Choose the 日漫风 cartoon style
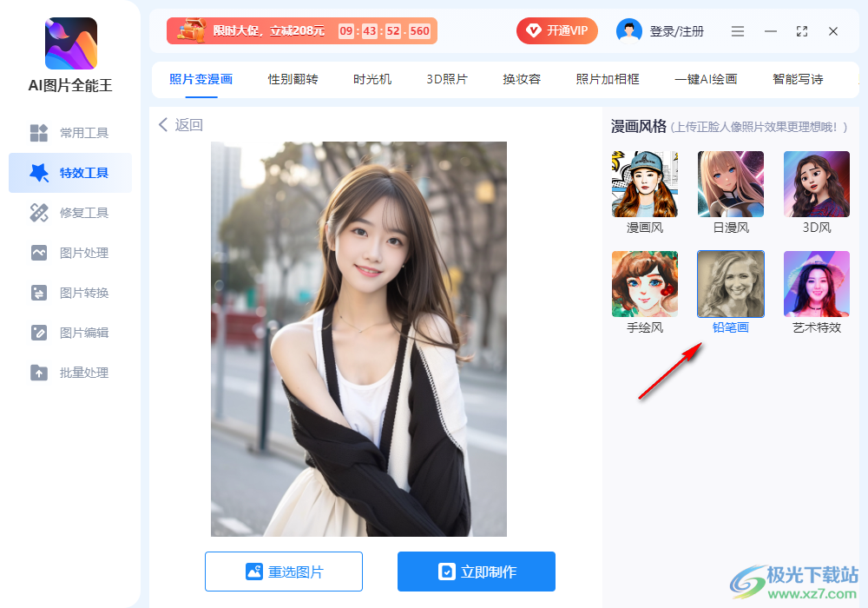The width and height of the screenshot is (868, 608). pos(730,183)
